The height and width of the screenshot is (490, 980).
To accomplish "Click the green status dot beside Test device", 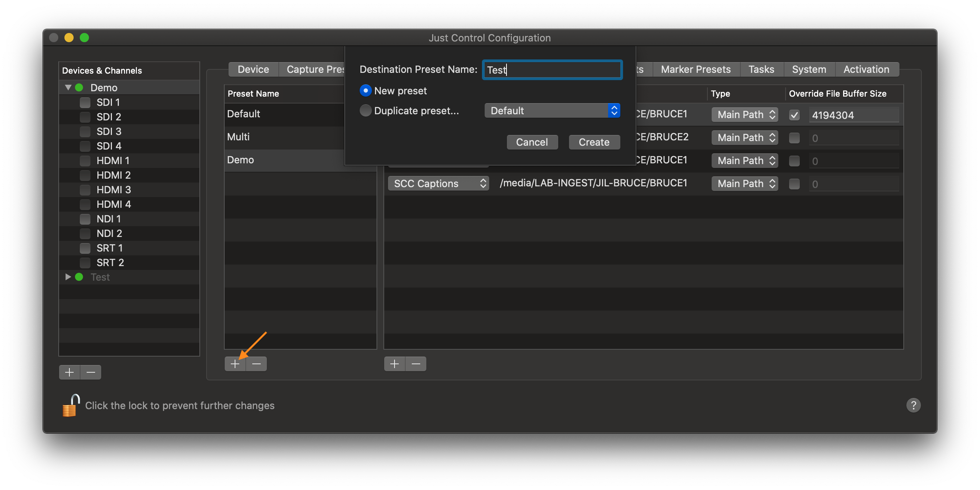I will (79, 277).
